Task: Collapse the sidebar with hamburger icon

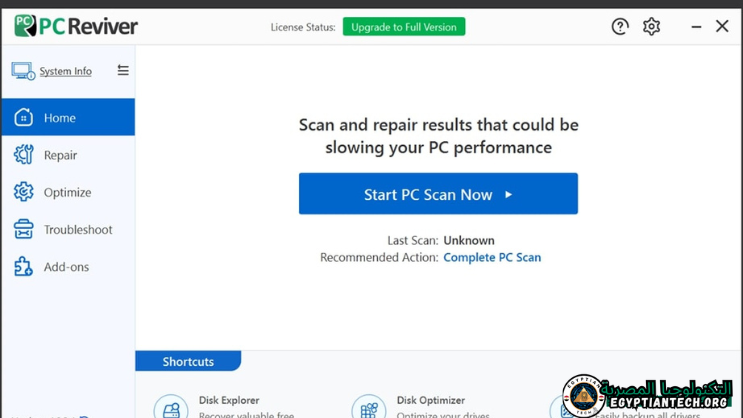Action: point(123,70)
